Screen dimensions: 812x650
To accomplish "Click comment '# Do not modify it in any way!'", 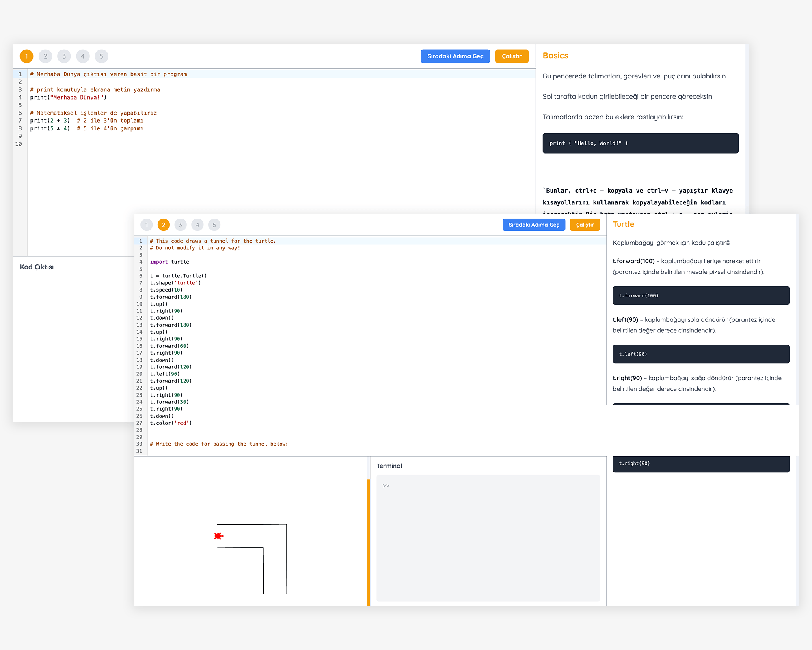I will coord(195,248).
